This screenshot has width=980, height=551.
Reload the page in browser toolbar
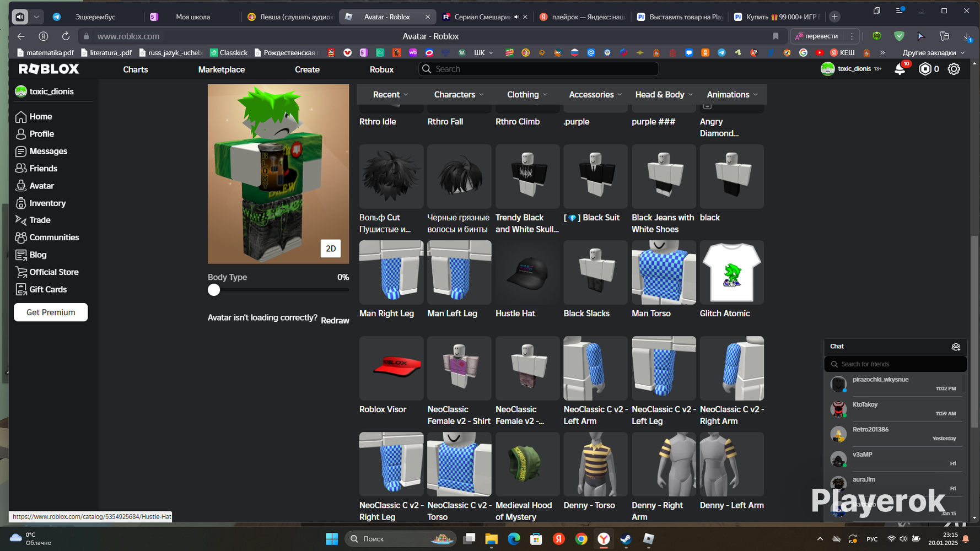click(x=66, y=36)
